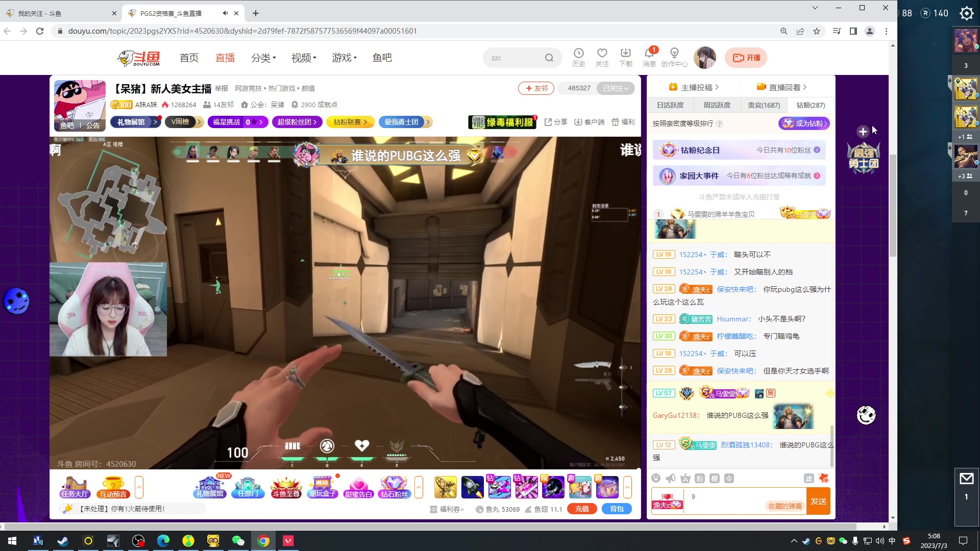Toggle the bookmark star in address bar
Image resolution: width=980 pixels, height=551 pixels.
pyautogui.click(x=817, y=31)
